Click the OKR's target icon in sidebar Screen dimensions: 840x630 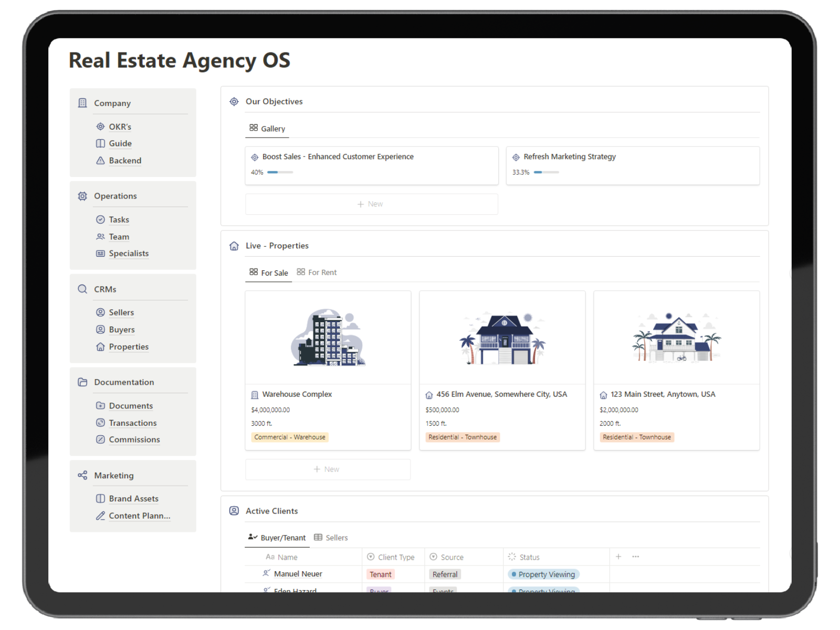[100, 127]
